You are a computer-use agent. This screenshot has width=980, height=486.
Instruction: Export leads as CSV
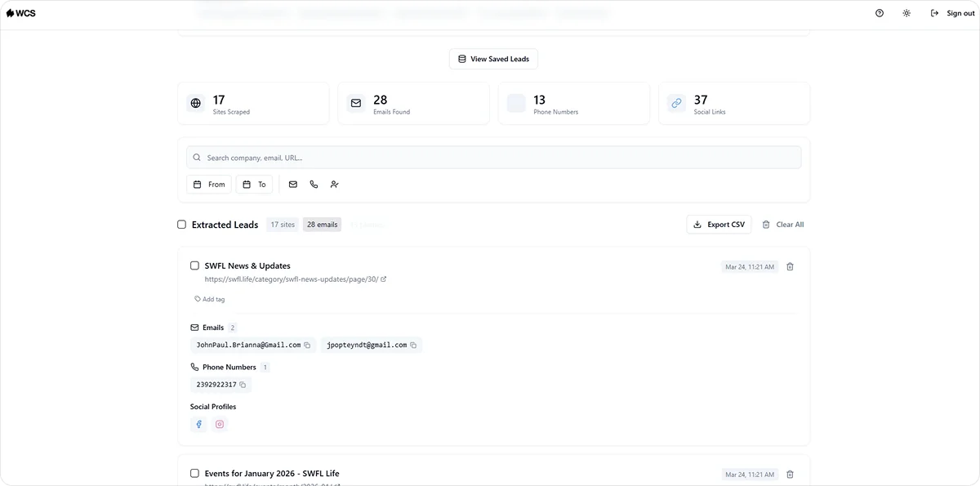719,225
